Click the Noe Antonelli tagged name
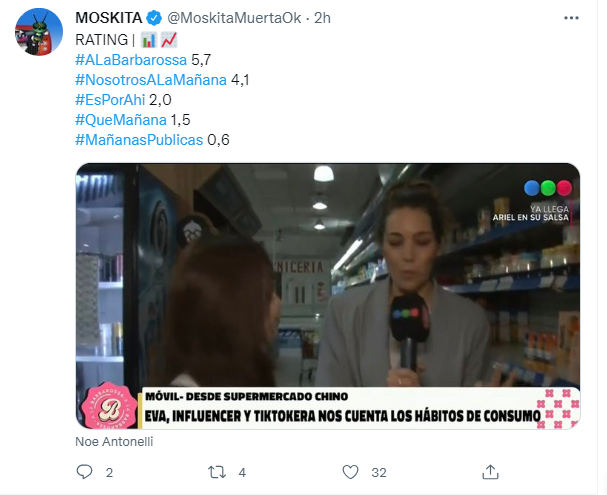The image size is (607, 495). [114, 442]
